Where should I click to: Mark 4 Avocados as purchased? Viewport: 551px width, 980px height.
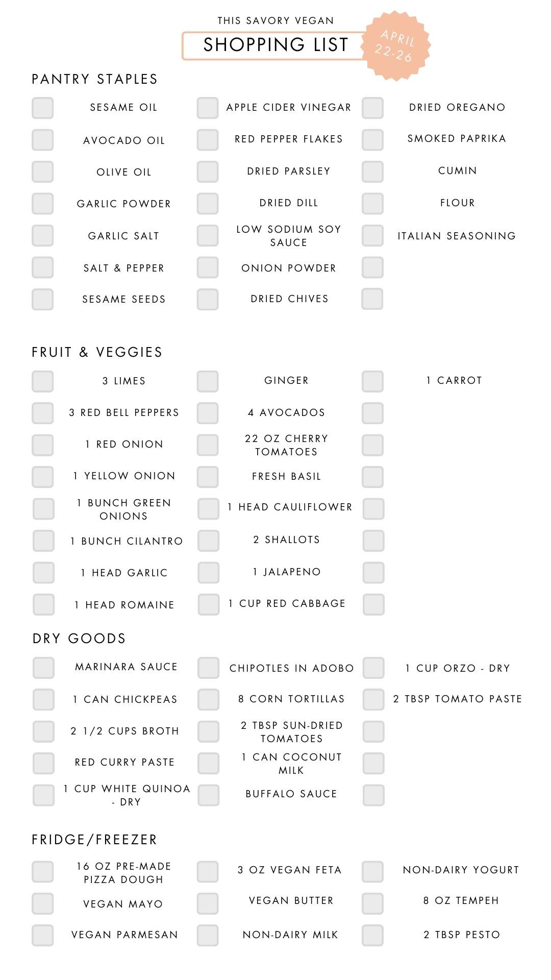pyautogui.click(x=208, y=413)
